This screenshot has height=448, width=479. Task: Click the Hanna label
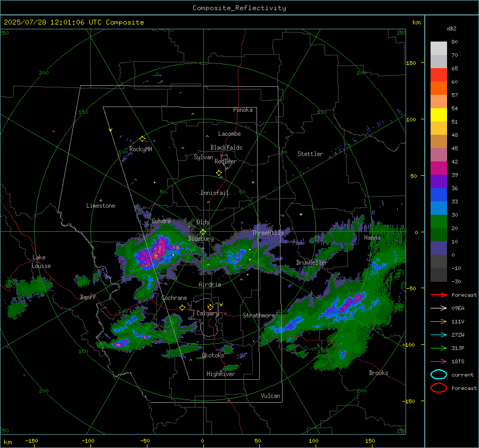click(x=372, y=237)
